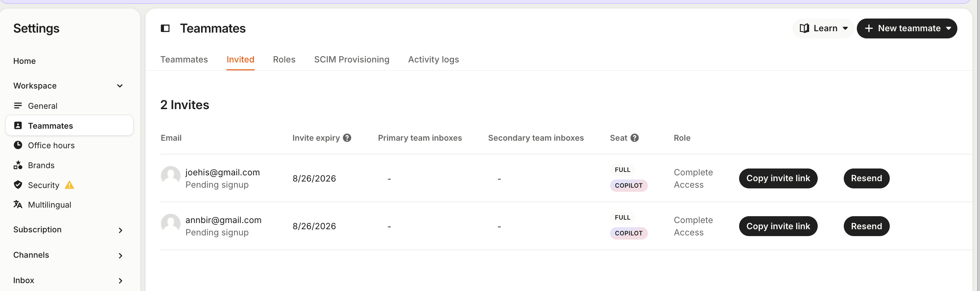Click the 2 Invites heading
Viewport: 980px width, 291px height.
pyautogui.click(x=185, y=105)
